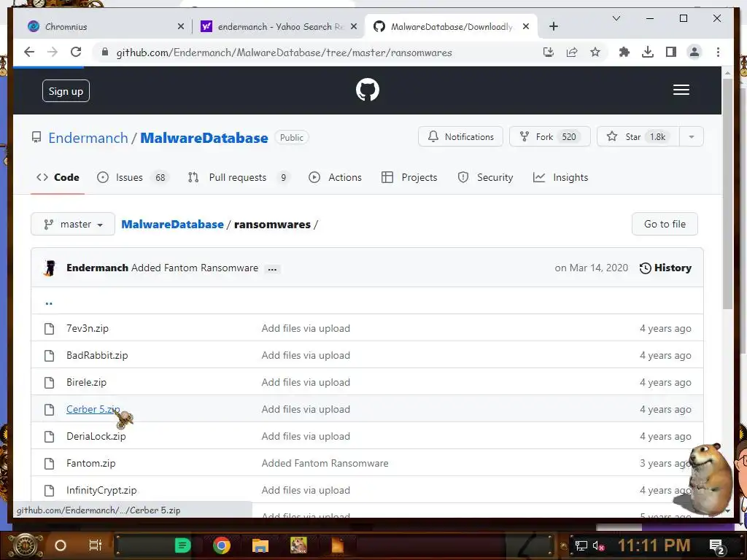The width and height of the screenshot is (747, 560).
Task: Close the Chromnius tab
Action: coord(181,27)
